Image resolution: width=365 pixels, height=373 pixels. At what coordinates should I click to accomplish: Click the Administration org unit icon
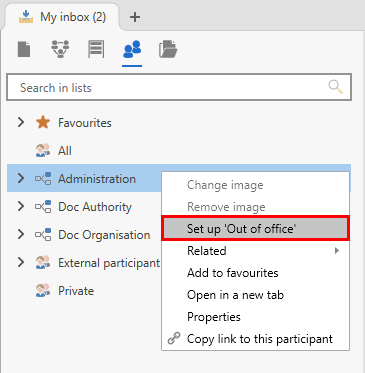click(43, 179)
